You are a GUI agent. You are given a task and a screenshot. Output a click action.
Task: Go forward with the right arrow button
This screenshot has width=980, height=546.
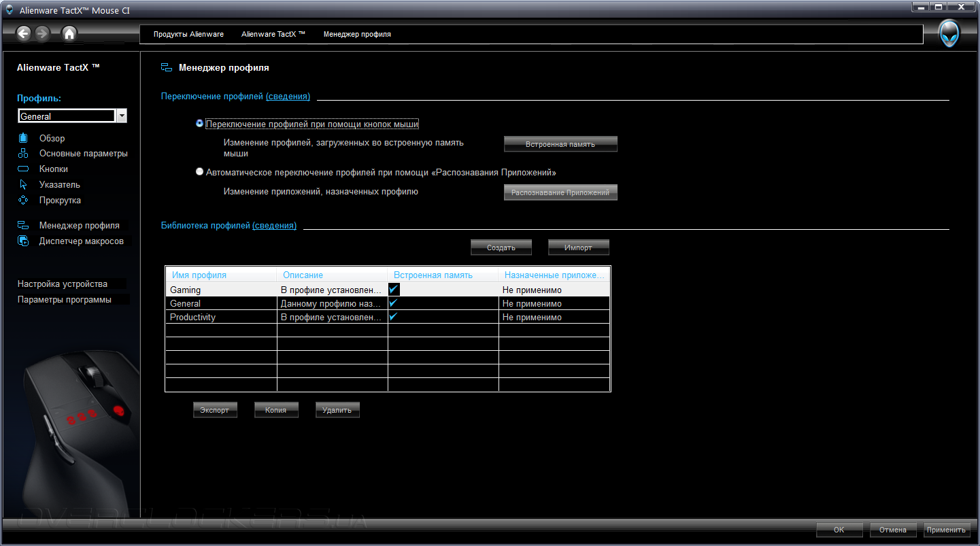point(42,33)
